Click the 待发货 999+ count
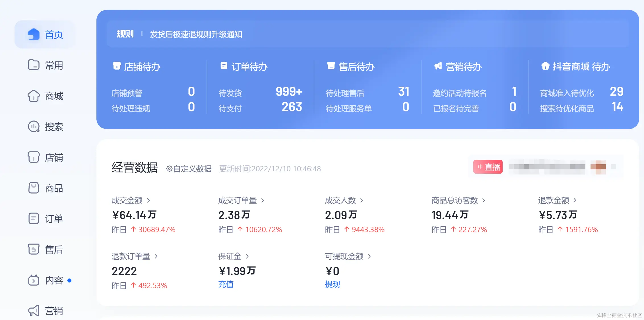The width and height of the screenshot is (644, 320). pos(288,92)
